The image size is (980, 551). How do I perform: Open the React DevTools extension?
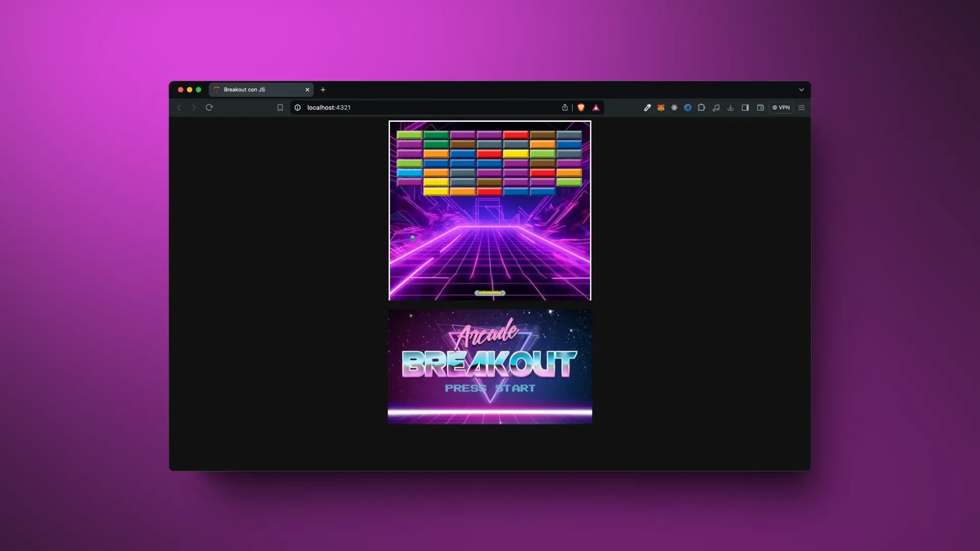[x=674, y=108]
